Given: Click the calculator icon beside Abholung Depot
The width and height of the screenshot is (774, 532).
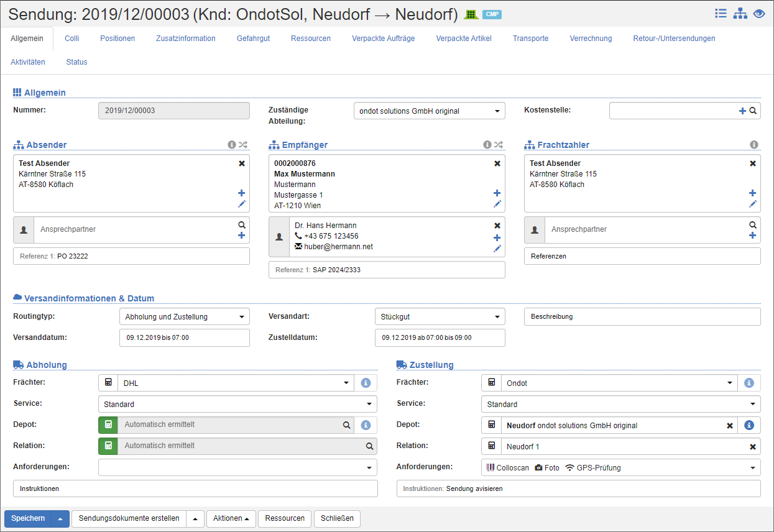Looking at the screenshot, I should point(108,425).
